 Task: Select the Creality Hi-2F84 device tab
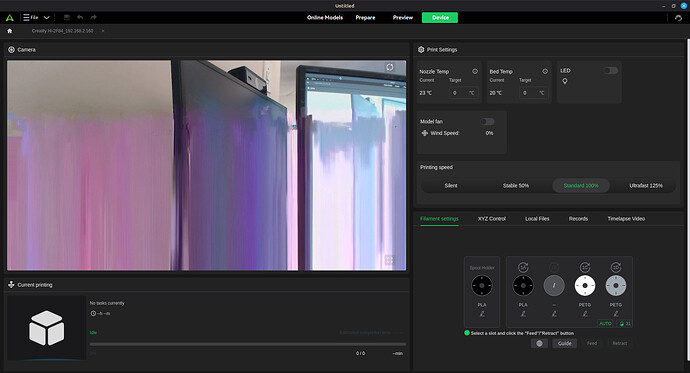(x=62, y=31)
